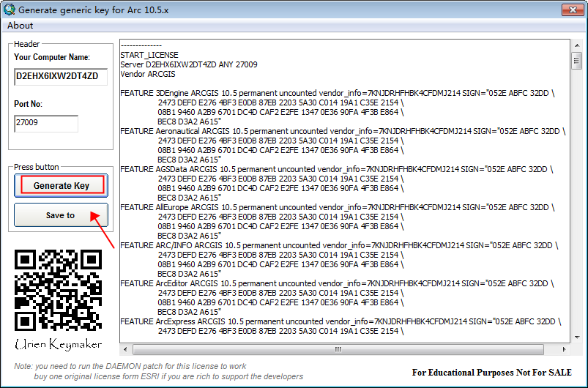Screen dimensions: 588x388
Task: Click the FEATURE ArcExpress line
Action: coord(341,321)
